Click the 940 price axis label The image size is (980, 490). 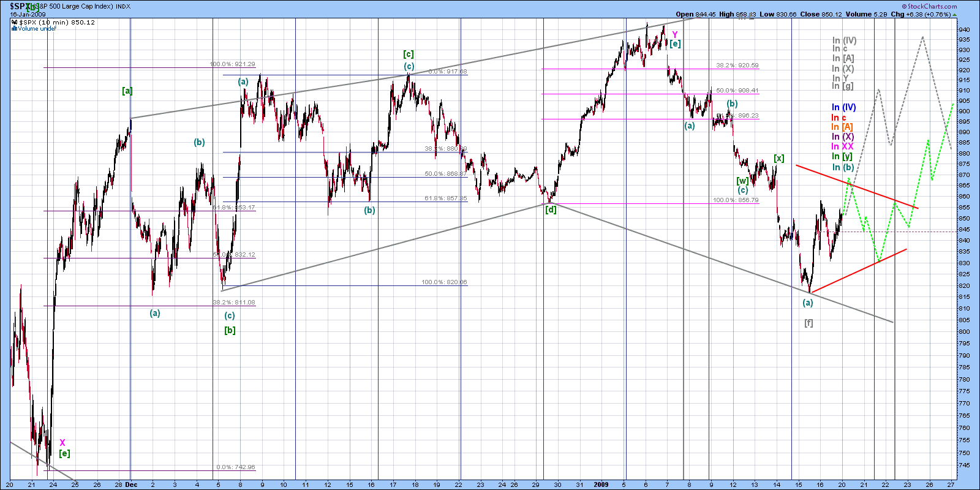pyautogui.click(x=963, y=29)
